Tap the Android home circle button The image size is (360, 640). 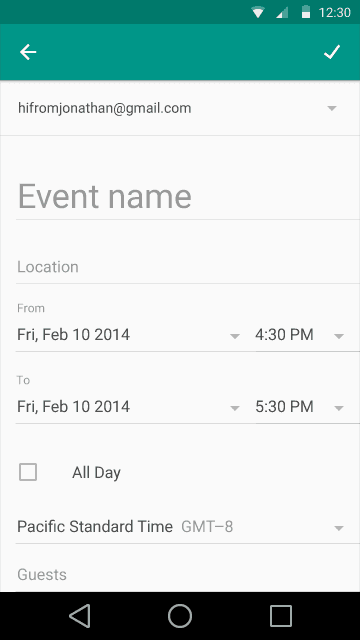coord(180,616)
